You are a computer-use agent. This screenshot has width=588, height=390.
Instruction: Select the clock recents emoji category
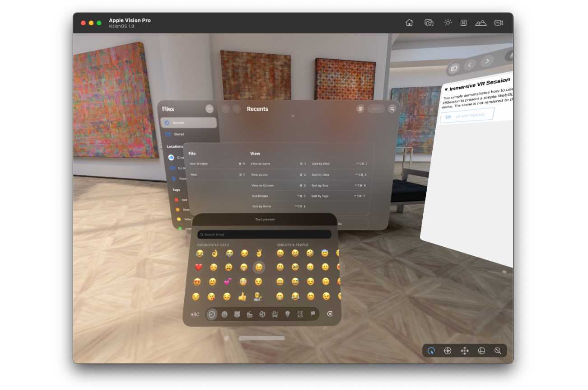pyautogui.click(x=212, y=314)
